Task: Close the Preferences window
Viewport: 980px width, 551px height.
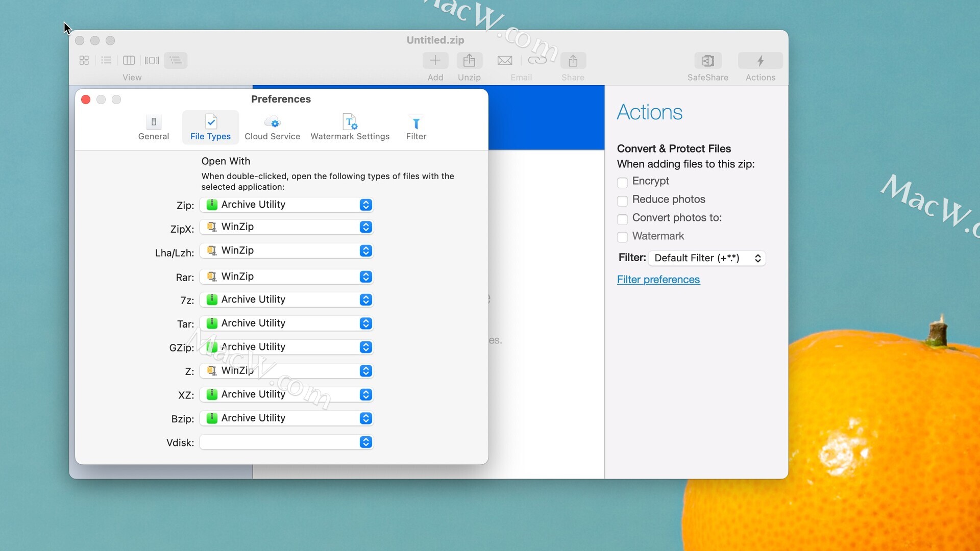Action: [86, 99]
